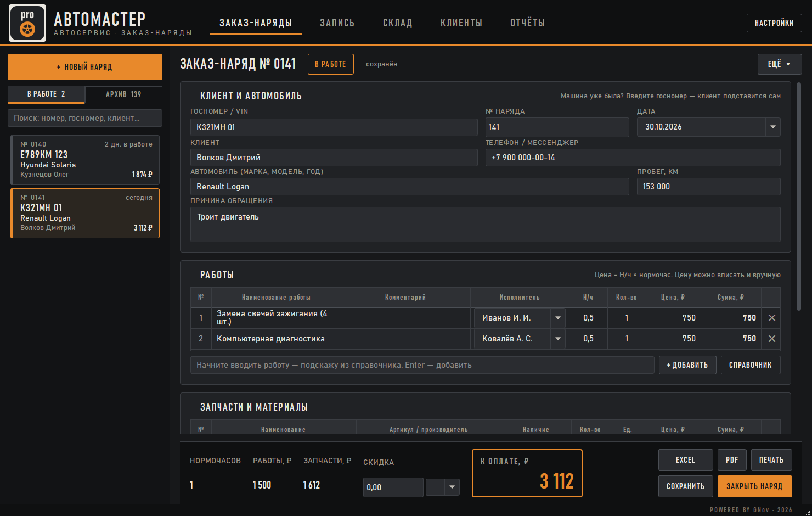Edit the phone number field
The height and width of the screenshot is (516, 812).
click(x=633, y=158)
